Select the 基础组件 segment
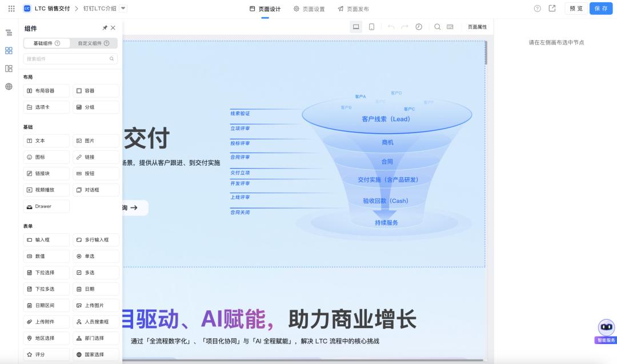 point(47,43)
